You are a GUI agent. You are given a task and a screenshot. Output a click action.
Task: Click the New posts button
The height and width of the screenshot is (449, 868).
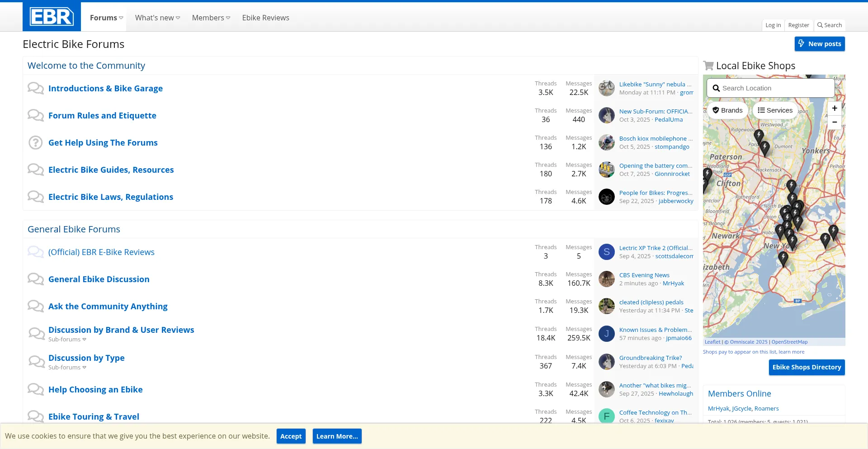pyautogui.click(x=819, y=44)
